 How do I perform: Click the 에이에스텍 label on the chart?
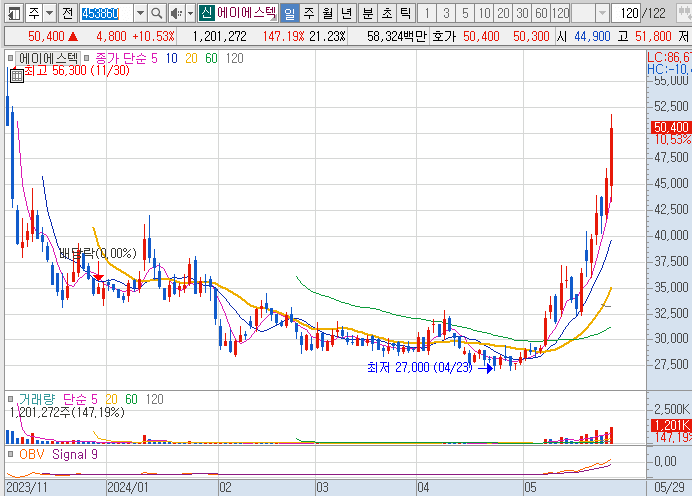pyautogui.click(x=49, y=58)
